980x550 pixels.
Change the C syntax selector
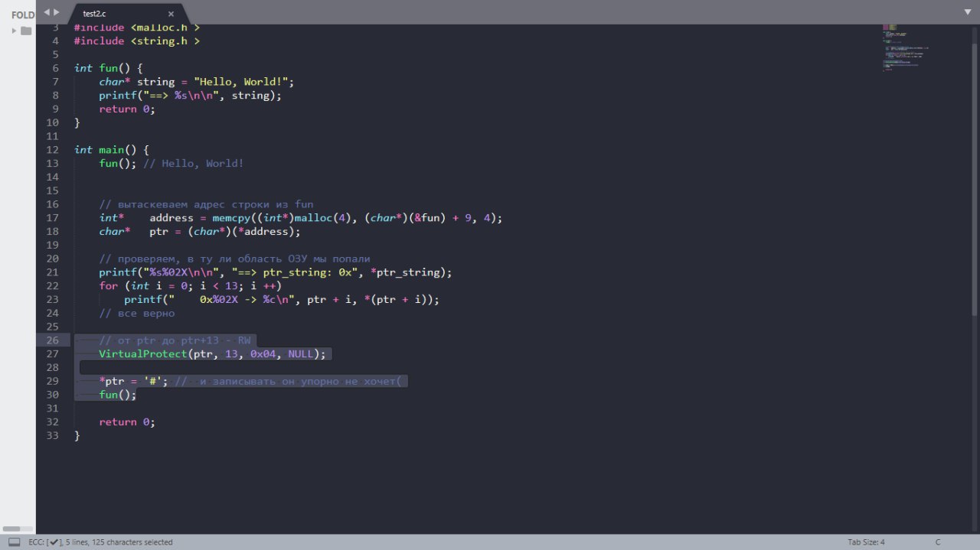[937, 542]
